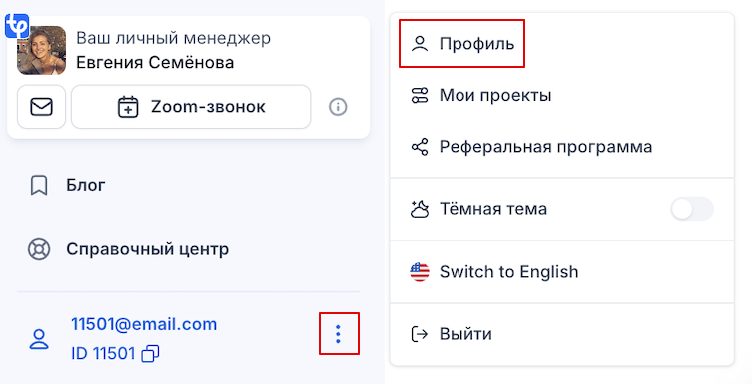Open Справочный центр link
Screen dimensions: 752x384
(147, 249)
